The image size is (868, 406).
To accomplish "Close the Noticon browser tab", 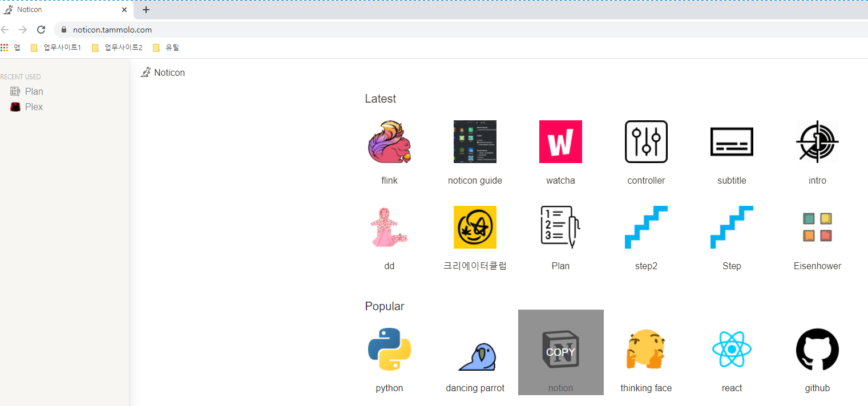I will pos(124,10).
